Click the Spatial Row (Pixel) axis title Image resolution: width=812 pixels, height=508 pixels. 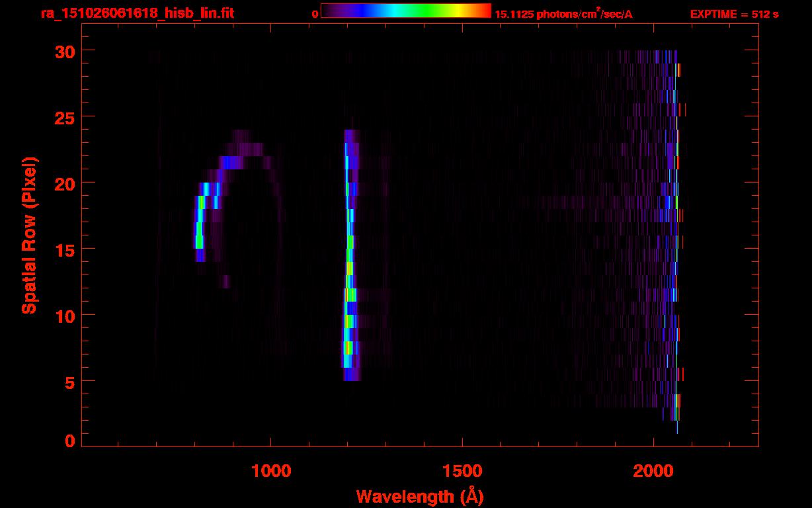pos(29,235)
